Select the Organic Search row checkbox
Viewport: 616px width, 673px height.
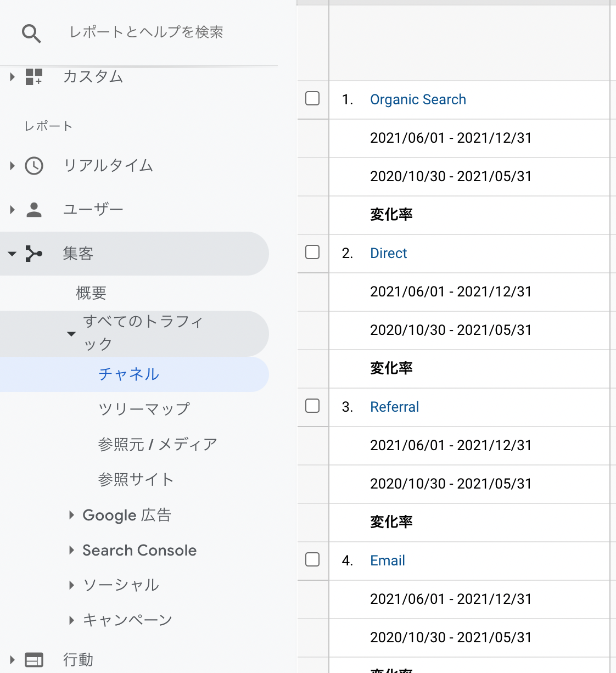[x=312, y=98]
